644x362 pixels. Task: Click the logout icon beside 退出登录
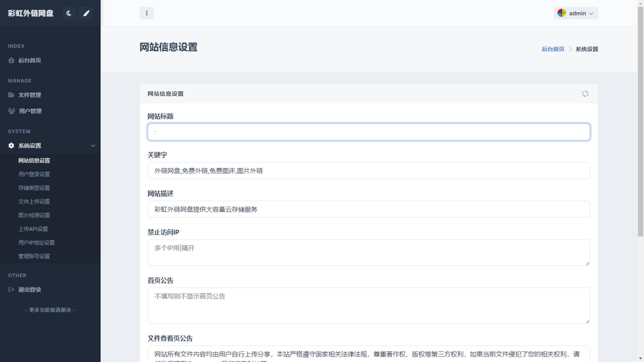[11, 290]
